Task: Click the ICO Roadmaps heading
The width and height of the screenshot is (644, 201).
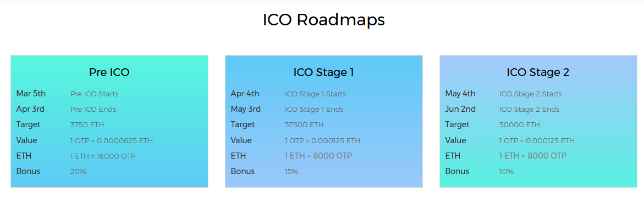Action: point(323,20)
